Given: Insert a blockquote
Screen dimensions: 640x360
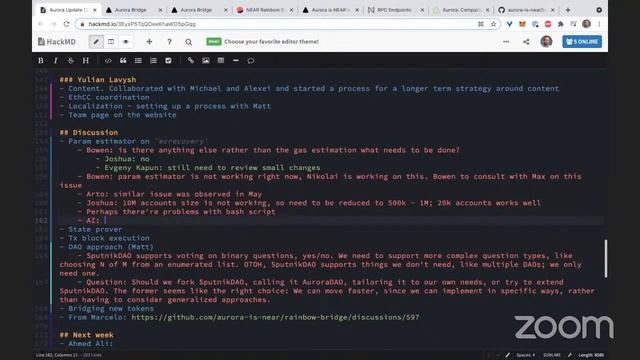Looking at the screenshot, I should pos(123,60).
